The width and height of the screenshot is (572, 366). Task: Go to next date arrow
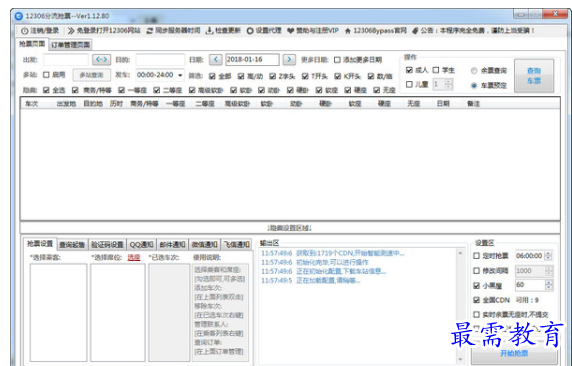coord(289,59)
